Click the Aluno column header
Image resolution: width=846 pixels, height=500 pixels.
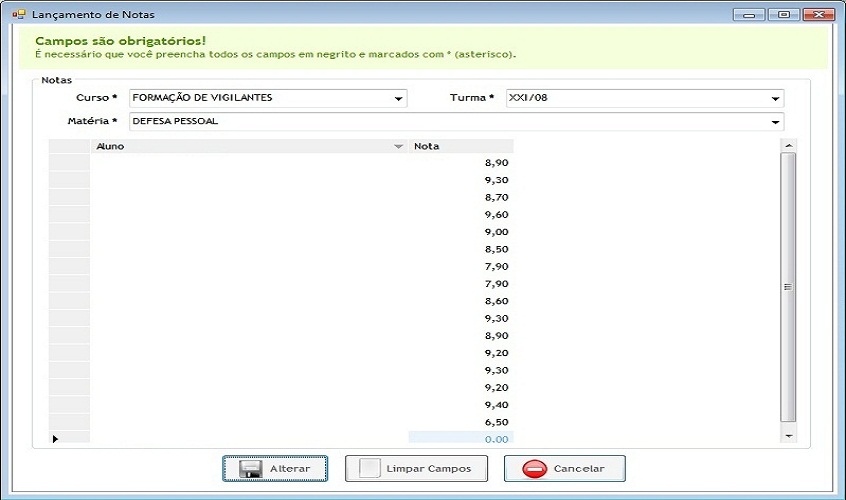tap(249, 146)
